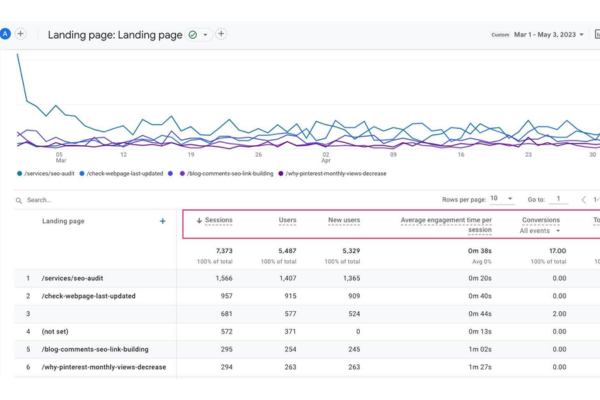Toggle the /services/seo-audit legend dot
This screenshot has width=600, height=400.
point(20,173)
